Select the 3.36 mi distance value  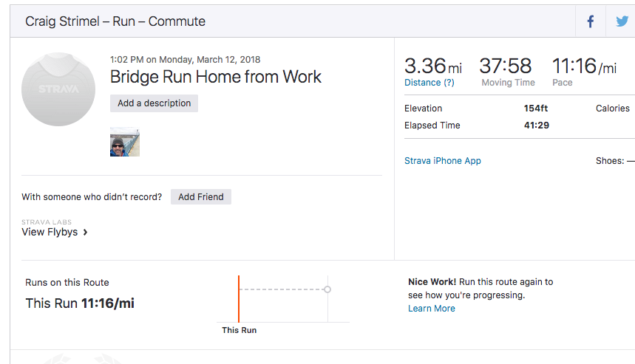pos(432,66)
